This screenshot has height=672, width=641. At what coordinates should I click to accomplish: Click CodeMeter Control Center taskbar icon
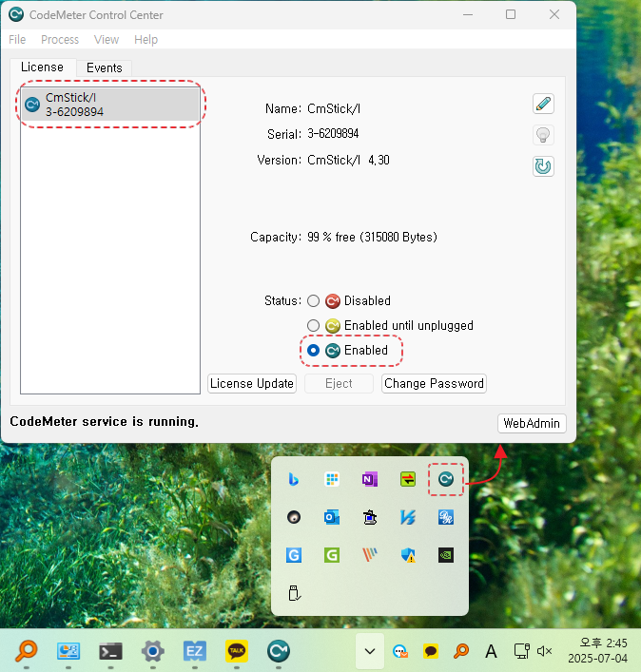pos(279,651)
